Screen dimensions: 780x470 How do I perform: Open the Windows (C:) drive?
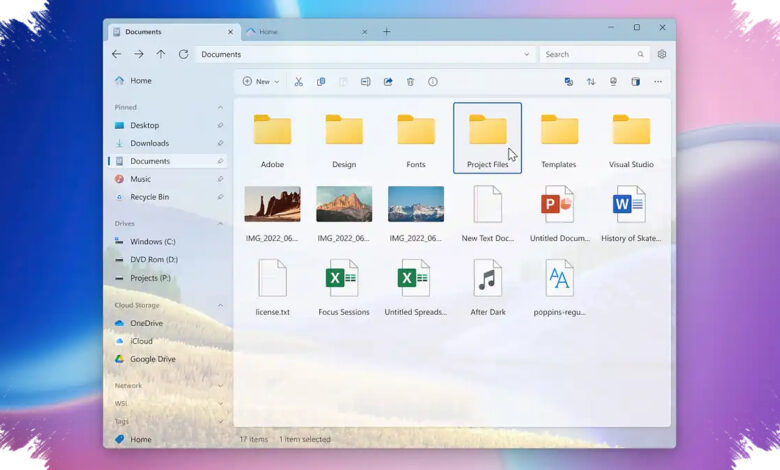coord(167,242)
